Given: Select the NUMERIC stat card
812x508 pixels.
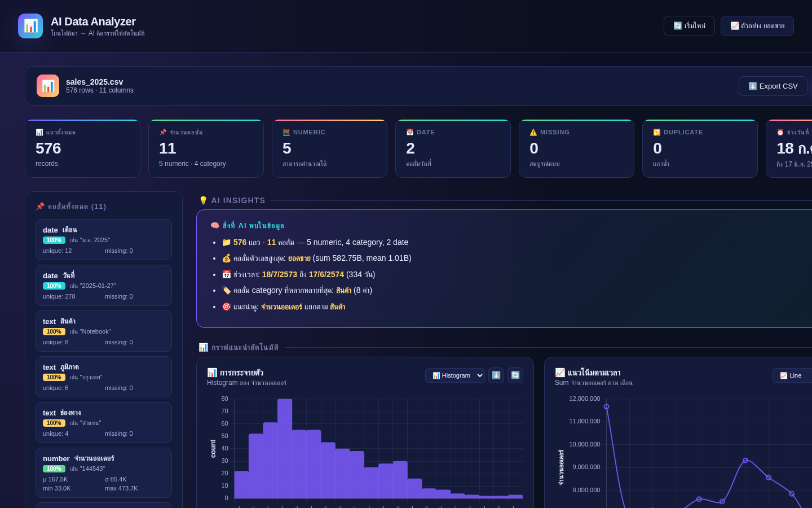Looking at the screenshot, I should coord(329,148).
